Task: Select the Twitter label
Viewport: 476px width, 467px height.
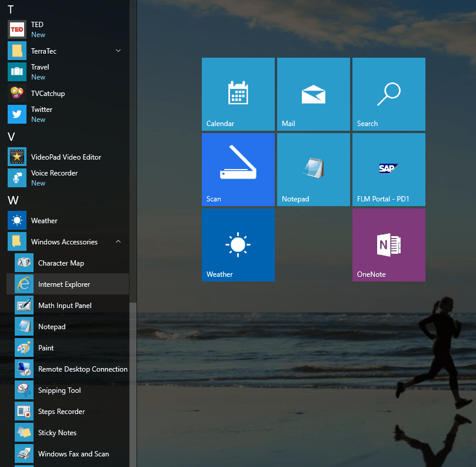Action: pos(42,110)
